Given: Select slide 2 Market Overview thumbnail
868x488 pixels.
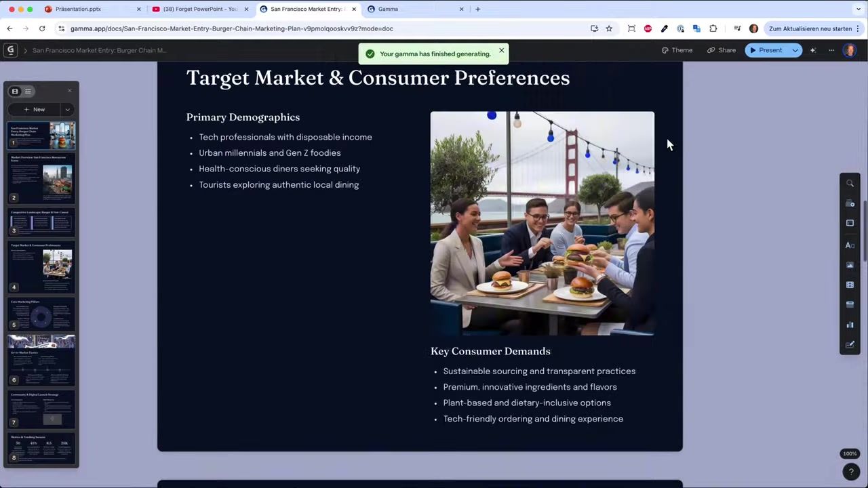Looking at the screenshot, I should coord(41,178).
